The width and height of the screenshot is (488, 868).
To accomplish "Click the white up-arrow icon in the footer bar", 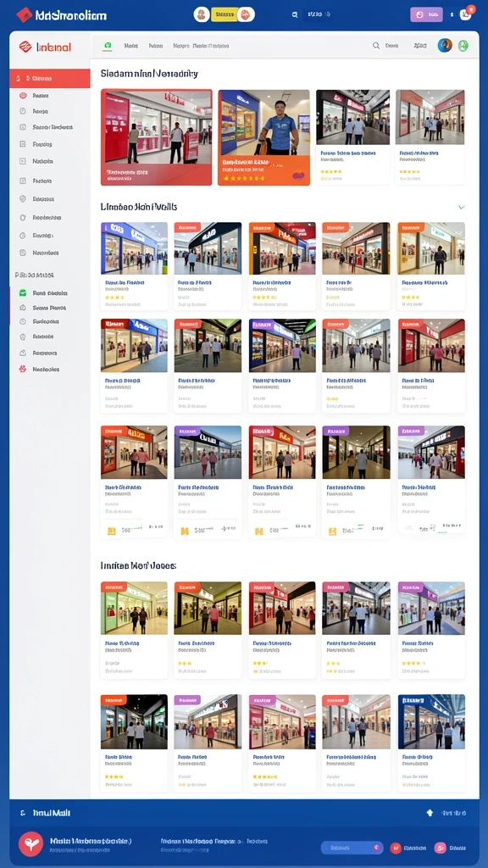I will click(430, 813).
